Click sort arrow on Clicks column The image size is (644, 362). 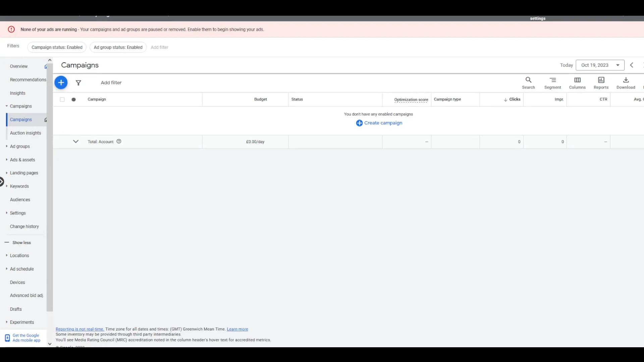point(505,100)
